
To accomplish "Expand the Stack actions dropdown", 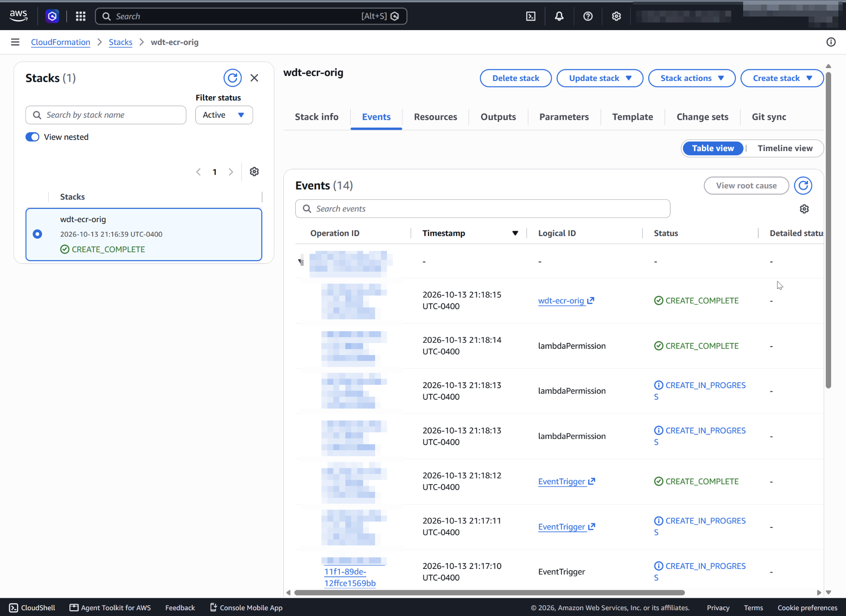I will click(x=692, y=78).
